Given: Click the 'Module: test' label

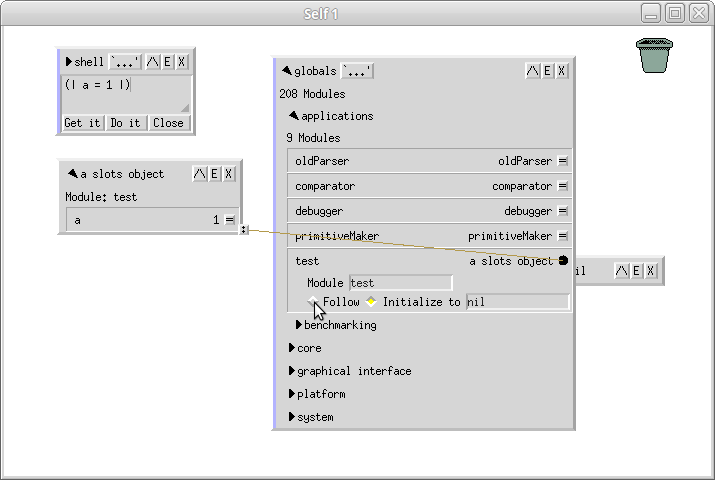Looking at the screenshot, I should coord(101,197).
